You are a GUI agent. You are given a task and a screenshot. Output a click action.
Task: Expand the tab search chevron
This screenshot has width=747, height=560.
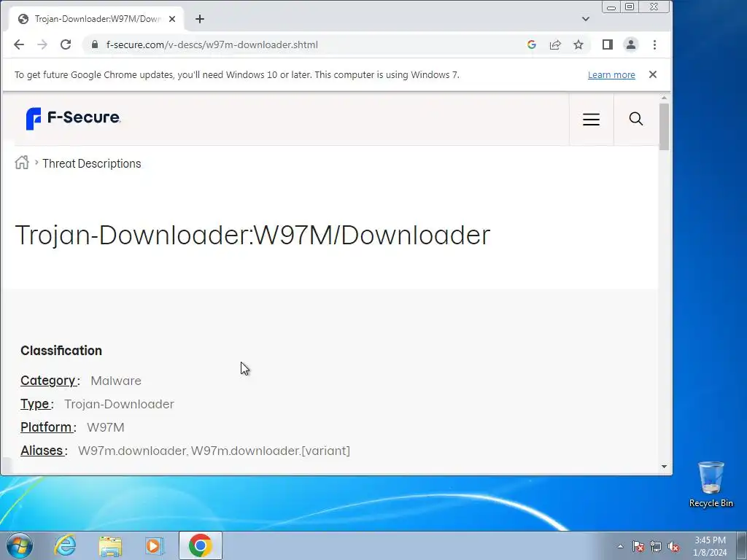(586, 19)
